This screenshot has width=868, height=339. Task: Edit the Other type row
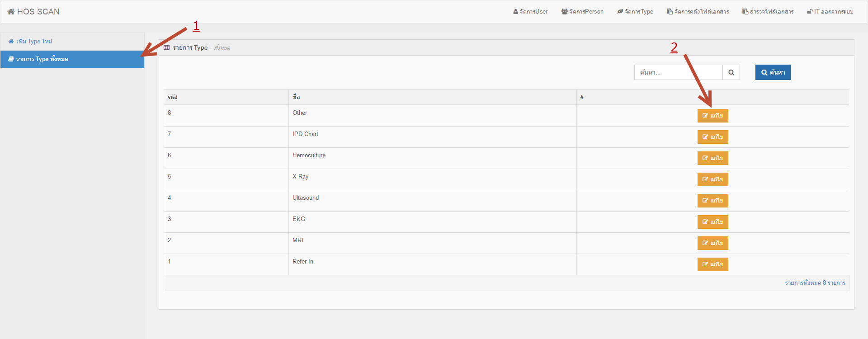tap(712, 116)
